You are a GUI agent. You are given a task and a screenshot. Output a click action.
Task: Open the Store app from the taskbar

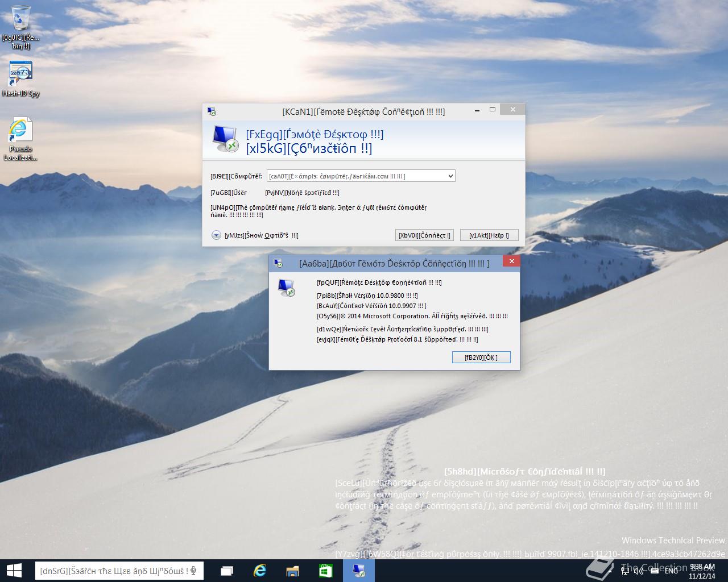325,571
